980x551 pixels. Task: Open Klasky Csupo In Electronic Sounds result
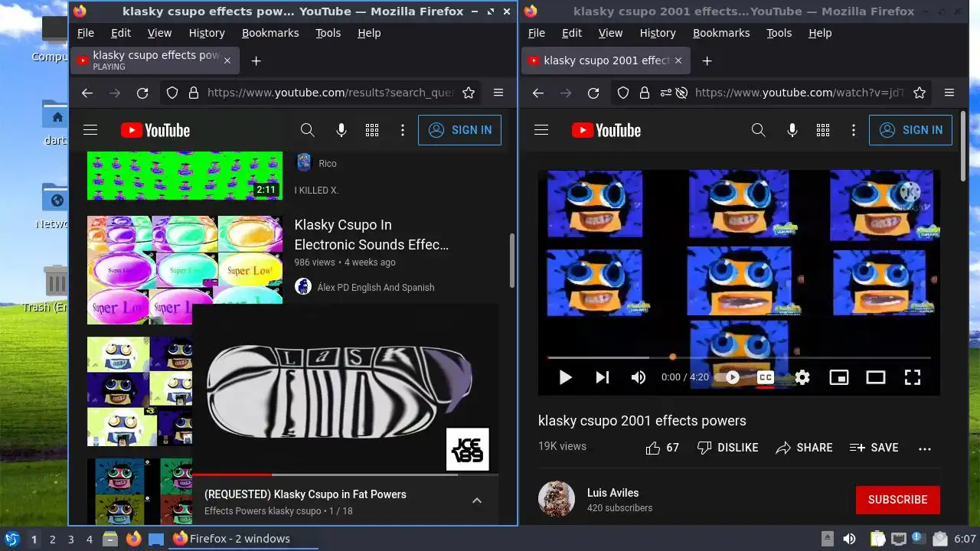[372, 235]
